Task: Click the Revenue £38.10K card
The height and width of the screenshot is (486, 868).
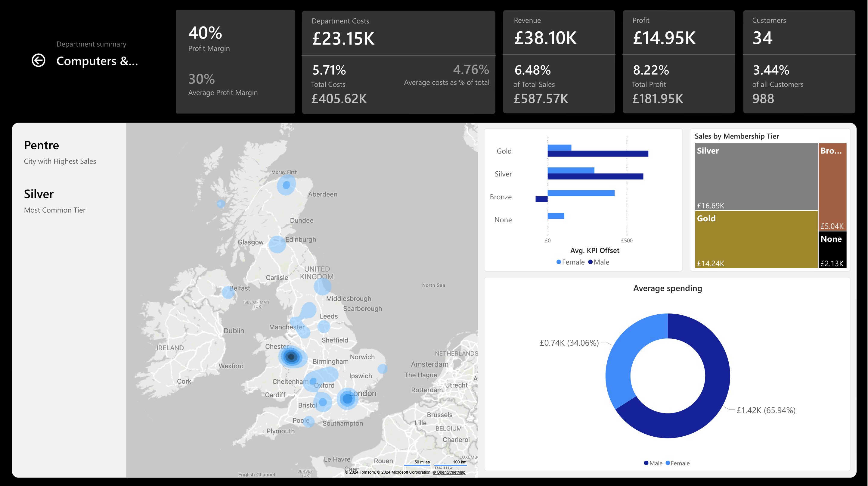Action: pyautogui.click(x=559, y=62)
